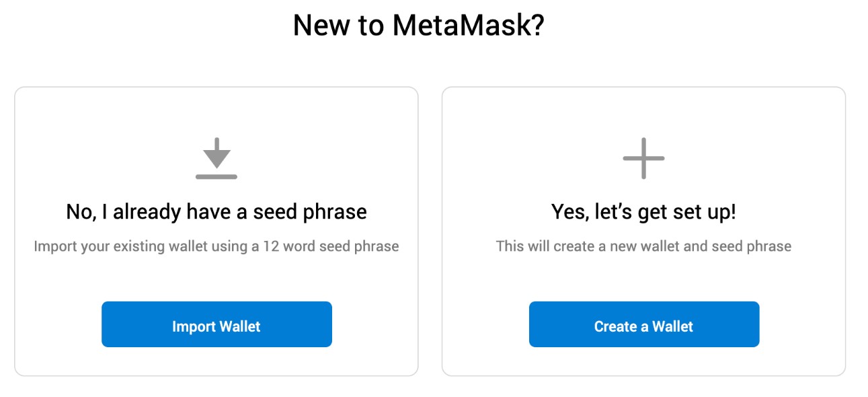Click the horizontal bar under the download arrow
Viewport: 868px width, 397px height.
click(x=216, y=176)
